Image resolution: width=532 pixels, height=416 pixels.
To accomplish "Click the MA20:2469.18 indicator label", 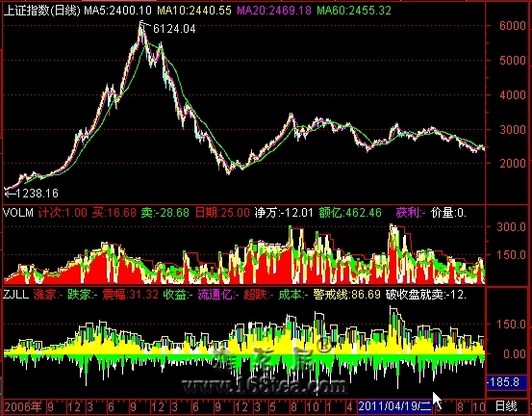I will [x=274, y=11].
